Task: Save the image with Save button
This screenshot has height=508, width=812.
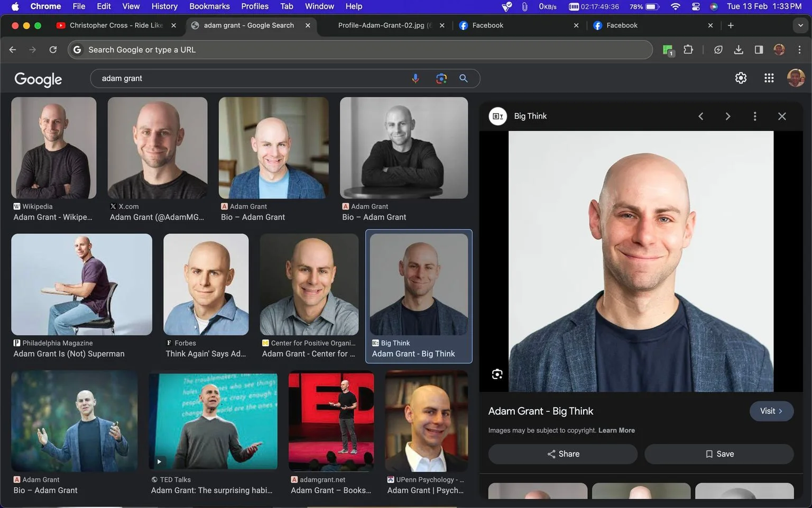Action: (x=719, y=454)
